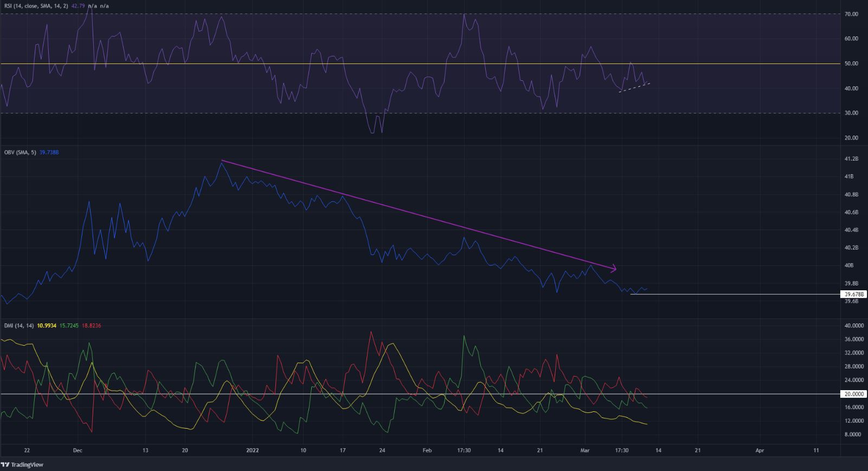Click the Feb label on time axis
The height and width of the screenshot is (471, 868).
pos(427,450)
